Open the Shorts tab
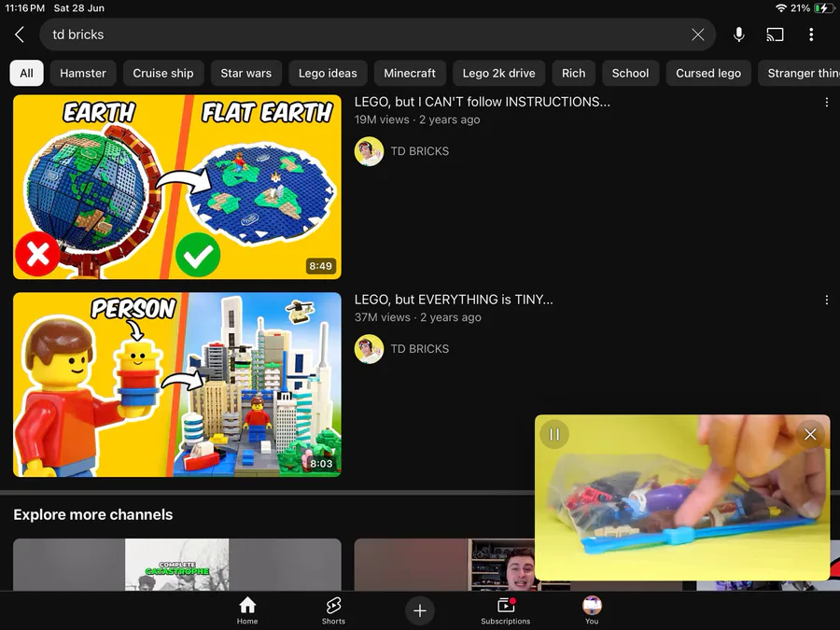Screen dimensions: 840x630 coord(333,610)
